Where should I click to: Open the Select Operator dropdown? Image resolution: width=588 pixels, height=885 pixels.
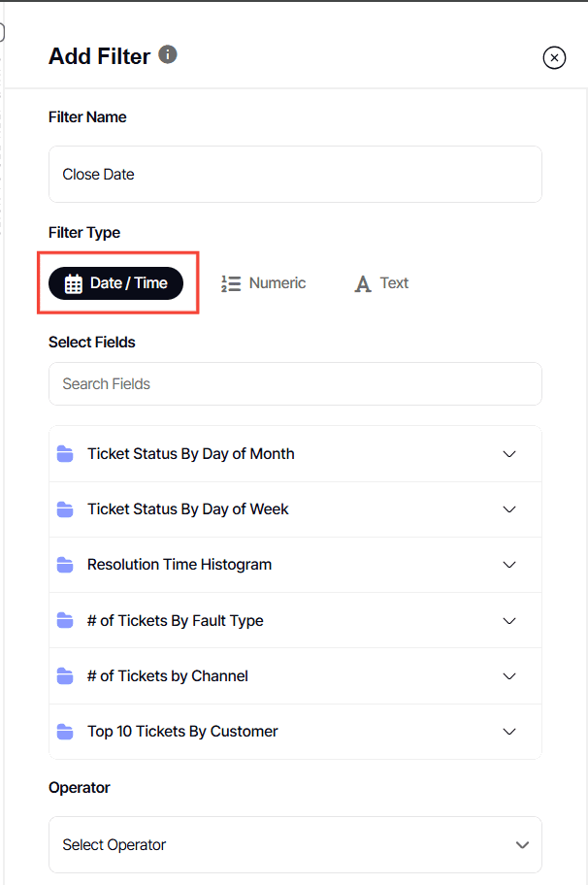[x=295, y=845]
